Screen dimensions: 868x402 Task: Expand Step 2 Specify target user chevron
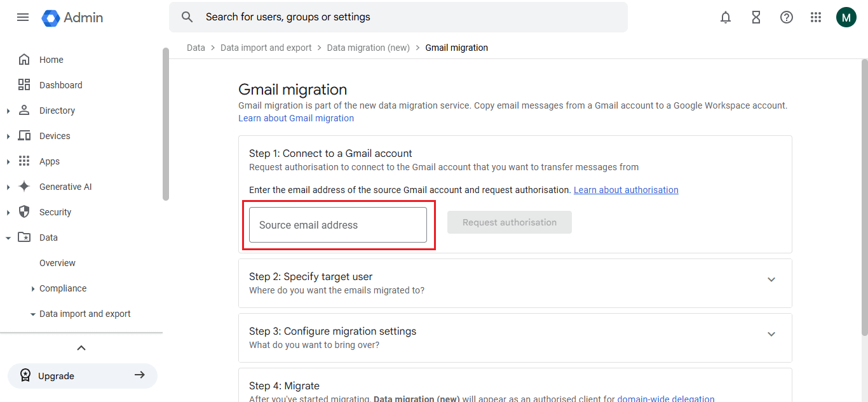[771, 279]
